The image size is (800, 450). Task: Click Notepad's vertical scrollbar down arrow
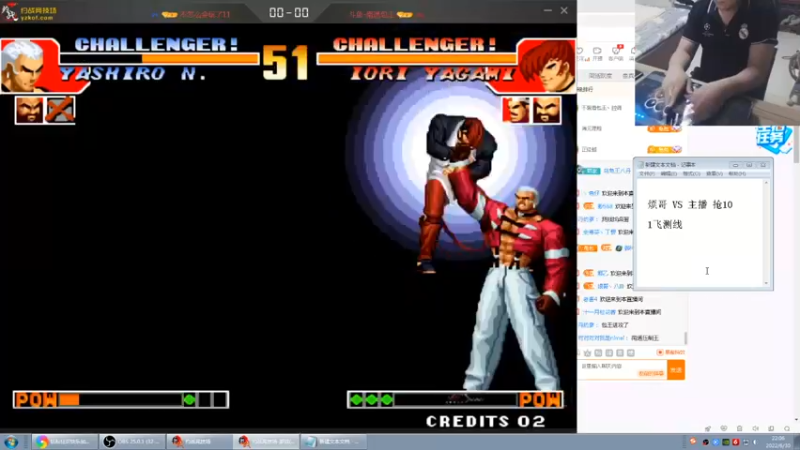pos(766,283)
